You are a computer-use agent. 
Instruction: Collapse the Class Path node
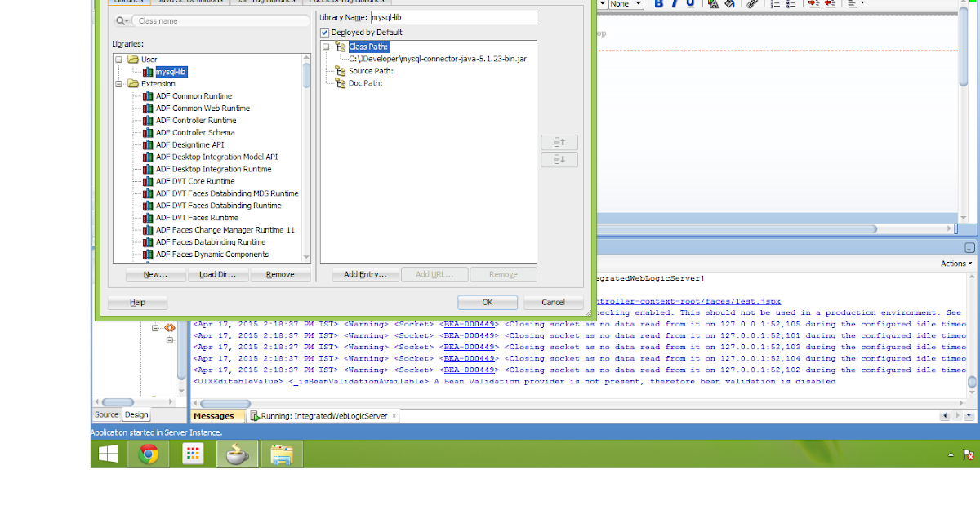click(327, 47)
